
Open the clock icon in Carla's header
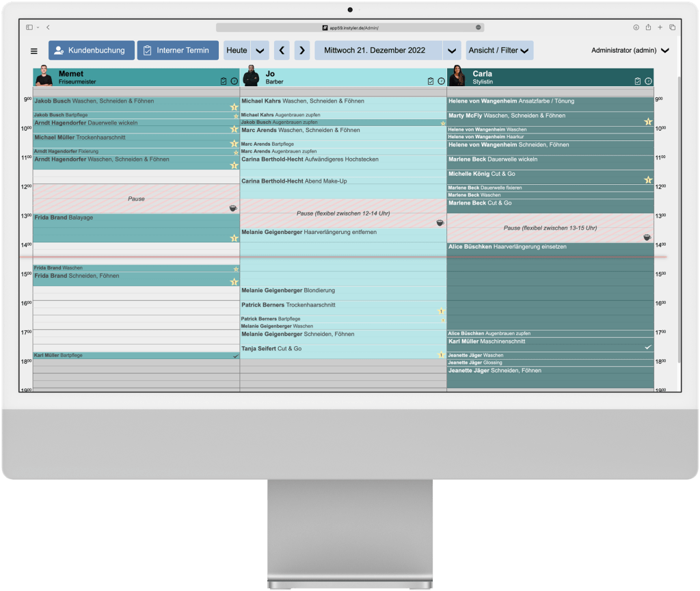[x=648, y=81]
